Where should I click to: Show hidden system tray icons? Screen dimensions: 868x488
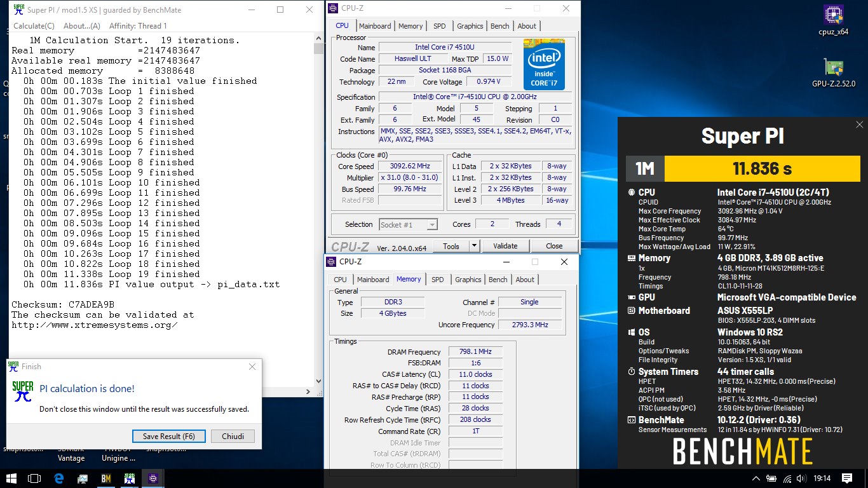click(756, 478)
